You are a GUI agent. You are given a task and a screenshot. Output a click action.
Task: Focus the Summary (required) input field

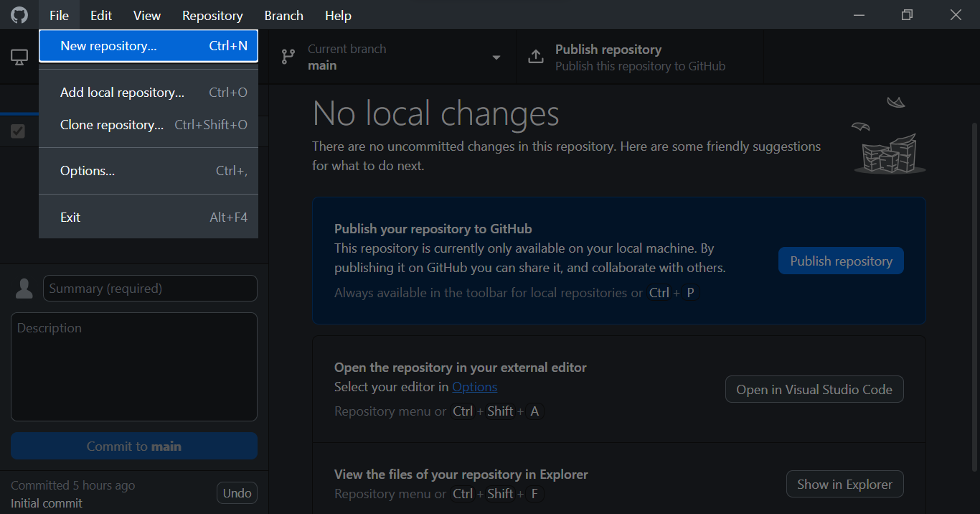(x=150, y=289)
